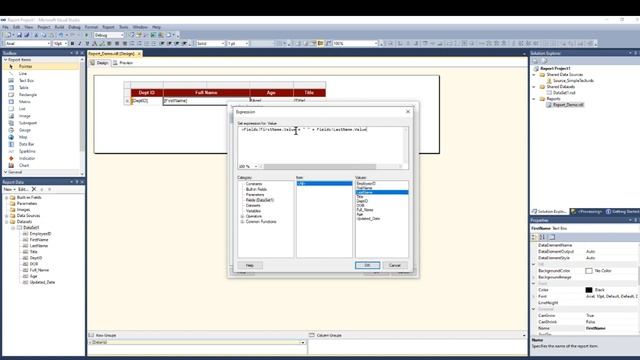The image size is (640, 360).
Task: Expand the Data Sources folder in Report Data
Action: point(7,216)
